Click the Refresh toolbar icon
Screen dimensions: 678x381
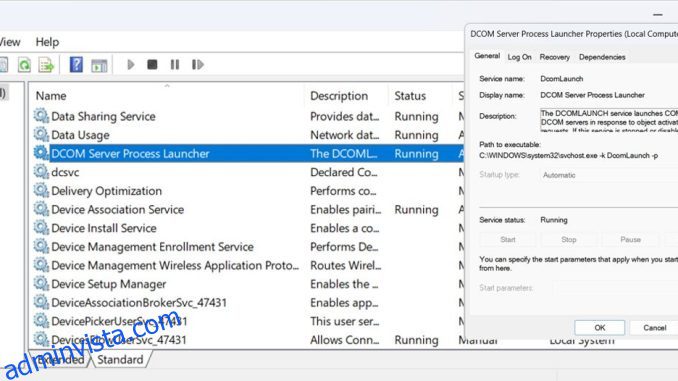[24, 65]
